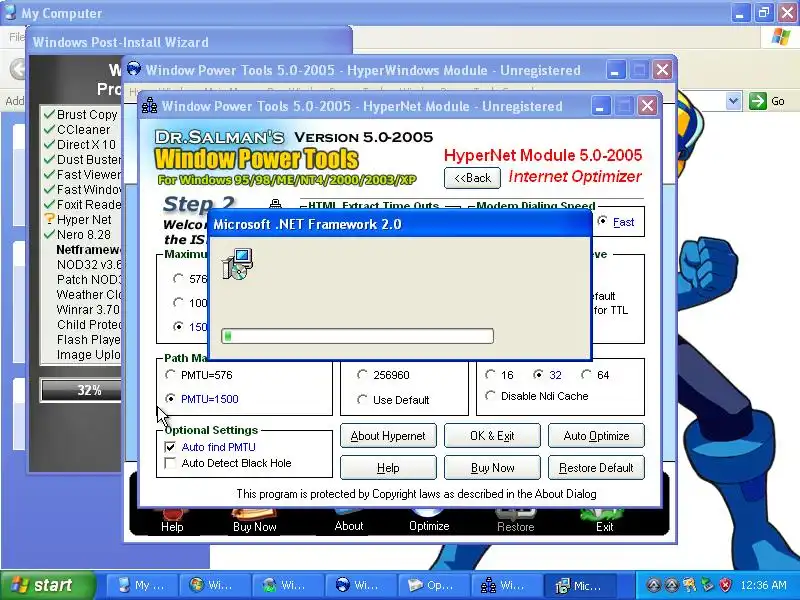
Task: Select the PMTU=1500 radio button
Action: 170,398
